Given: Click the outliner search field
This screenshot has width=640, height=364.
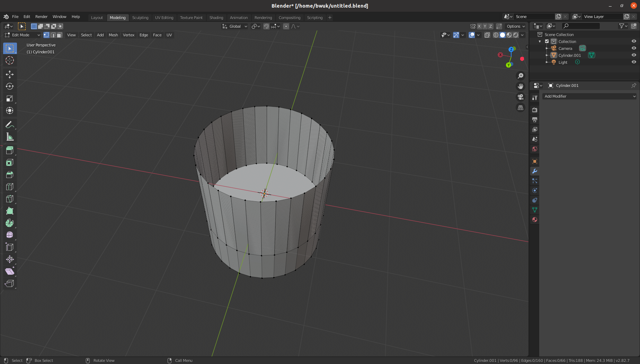Looking at the screenshot, I should coord(581,26).
